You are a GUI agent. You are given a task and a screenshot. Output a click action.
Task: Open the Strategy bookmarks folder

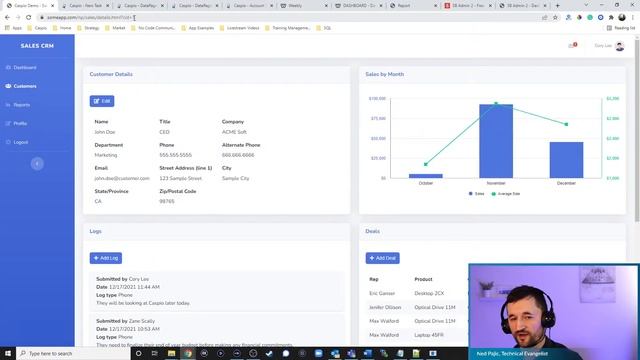tap(88, 28)
